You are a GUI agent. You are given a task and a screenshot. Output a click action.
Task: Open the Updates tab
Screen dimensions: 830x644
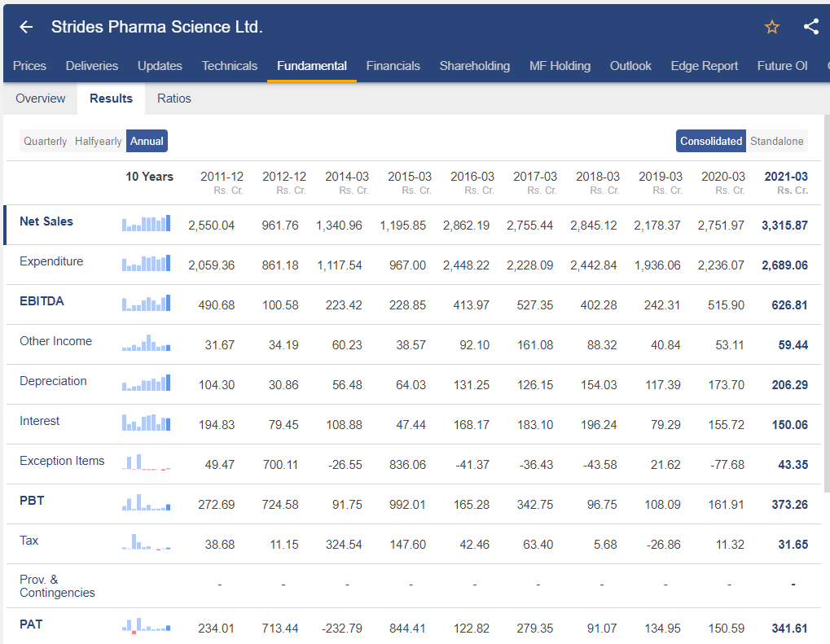[x=160, y=66]
